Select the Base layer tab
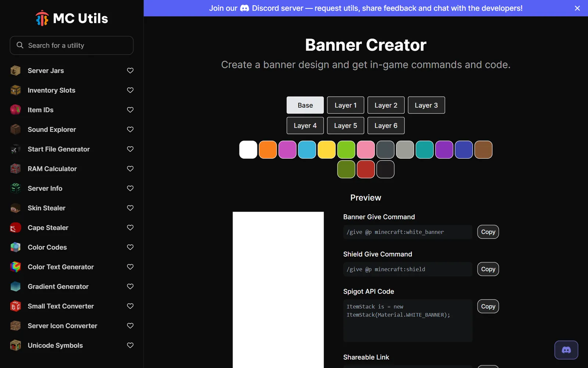 305,105
